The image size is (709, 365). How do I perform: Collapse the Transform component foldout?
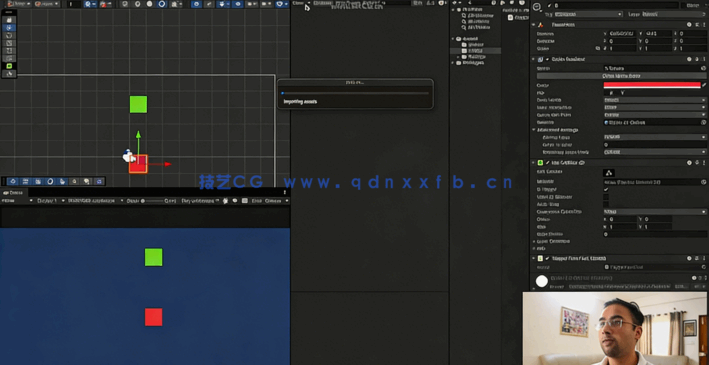coord(534,24)
